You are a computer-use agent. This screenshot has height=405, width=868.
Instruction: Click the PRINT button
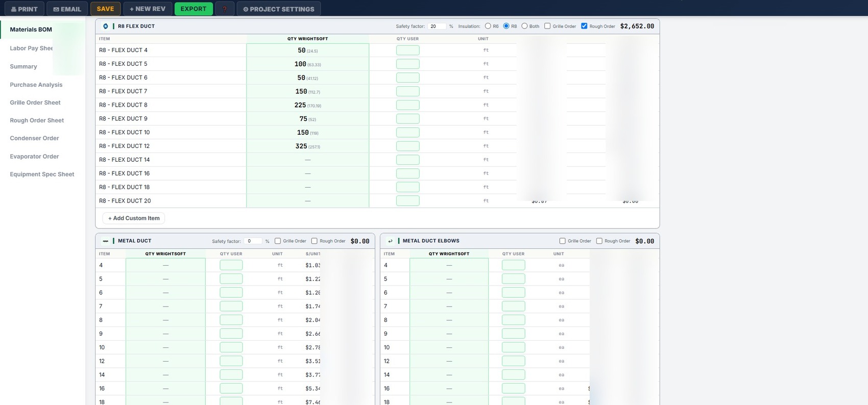[x=24, y=9]
